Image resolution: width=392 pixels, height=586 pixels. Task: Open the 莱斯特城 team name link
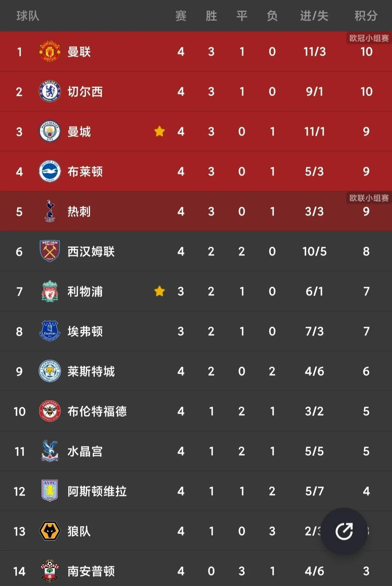[91, 371]
